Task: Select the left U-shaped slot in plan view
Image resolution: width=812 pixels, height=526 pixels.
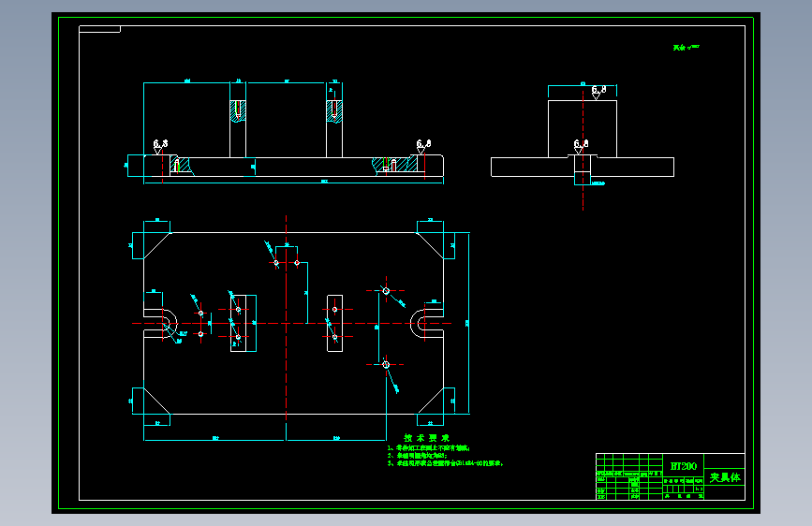Action: coord(160,324)
